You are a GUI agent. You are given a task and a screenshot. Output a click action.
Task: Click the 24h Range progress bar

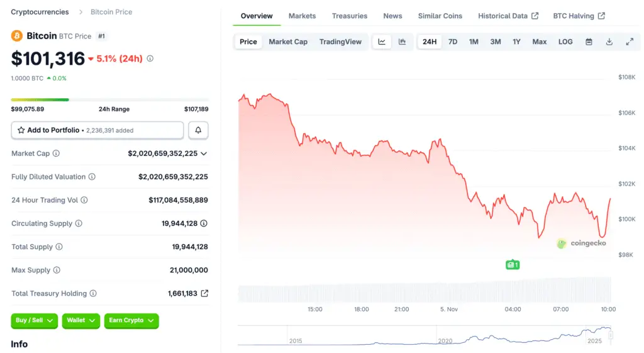[x=109, y=99]
